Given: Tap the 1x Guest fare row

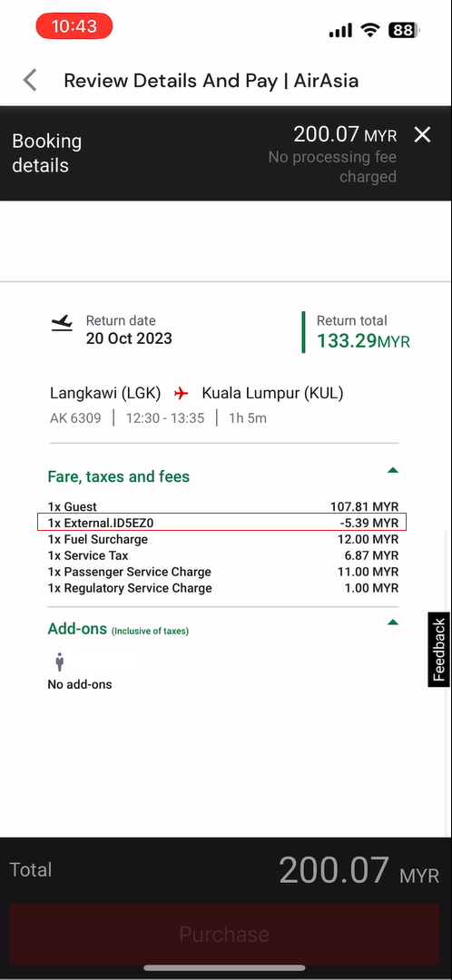Looking at the screenshot, I should coord(223,507).
